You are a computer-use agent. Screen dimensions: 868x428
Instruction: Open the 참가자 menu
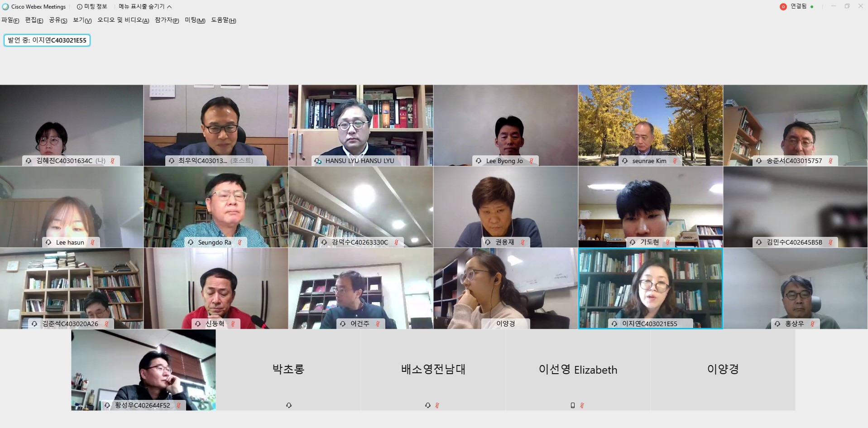point(167,20)
